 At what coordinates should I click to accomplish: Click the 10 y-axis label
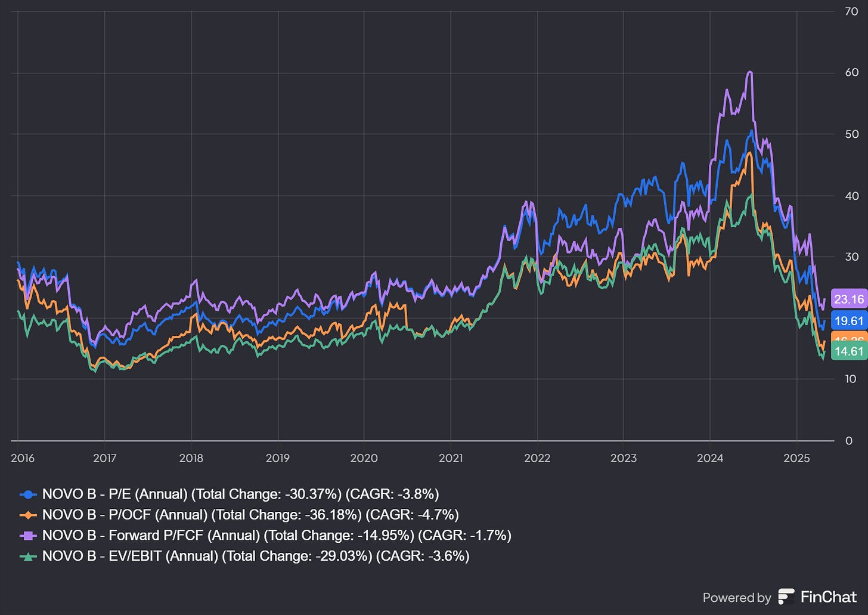click(x=851, y=379)
